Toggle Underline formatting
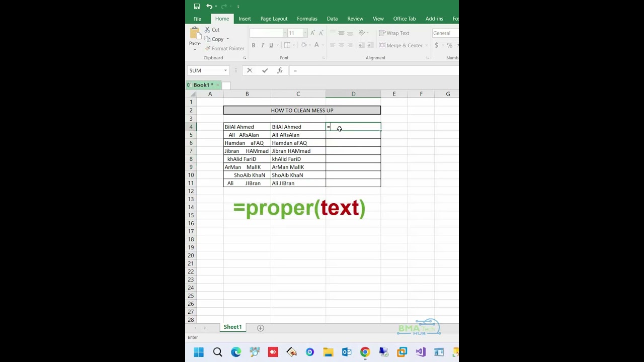 [x=271, y=45]
